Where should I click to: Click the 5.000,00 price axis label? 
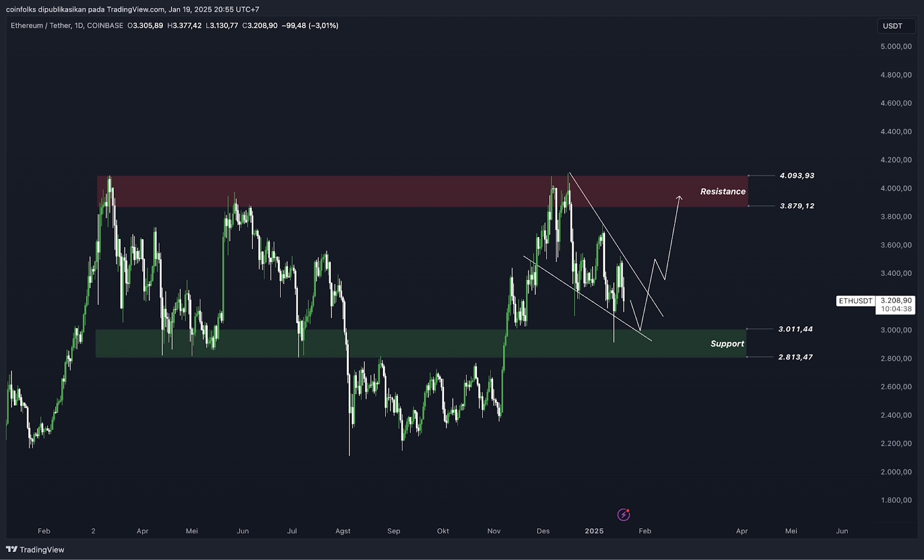896,46
